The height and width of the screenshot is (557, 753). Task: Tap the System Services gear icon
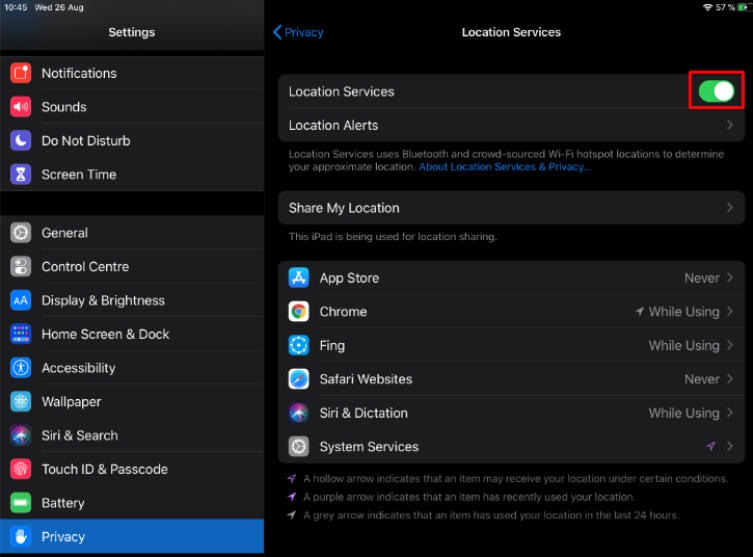[299, 447]
